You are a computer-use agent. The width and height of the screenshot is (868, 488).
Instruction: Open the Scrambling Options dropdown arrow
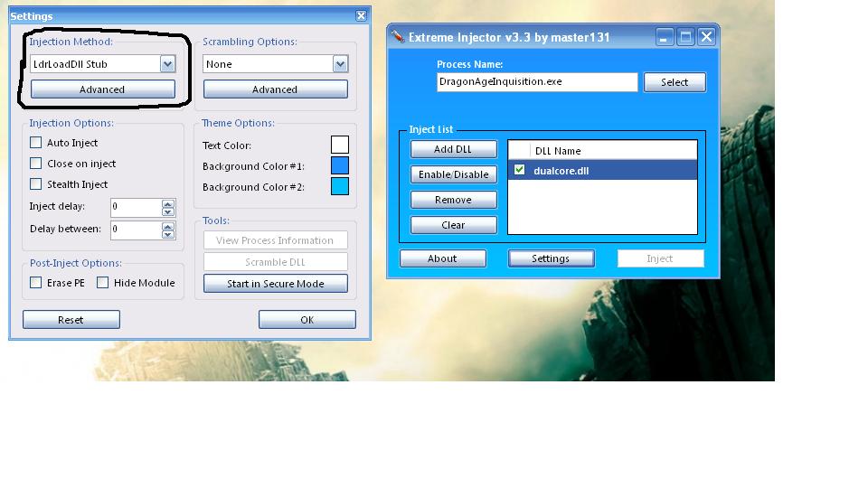click(341, 64)
